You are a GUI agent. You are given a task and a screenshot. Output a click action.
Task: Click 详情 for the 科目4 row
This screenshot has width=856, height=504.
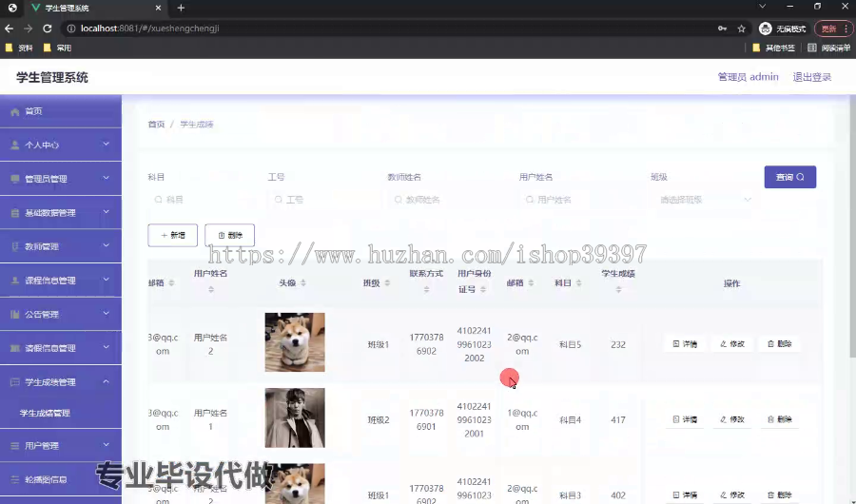click(685, 419)
